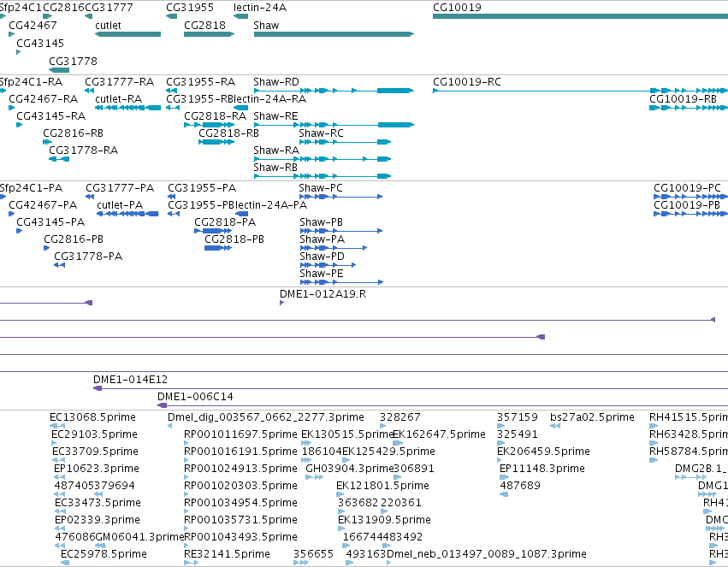Click the Shaw-RB transcript label
728x567 pixels.
click(x=275, y=167)
